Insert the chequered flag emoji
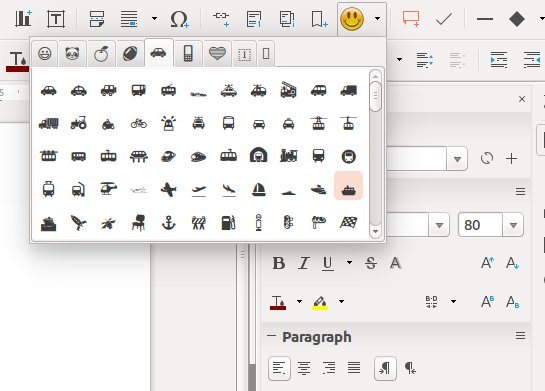This screenshot has width=545, height=391. tap(349, 222)
